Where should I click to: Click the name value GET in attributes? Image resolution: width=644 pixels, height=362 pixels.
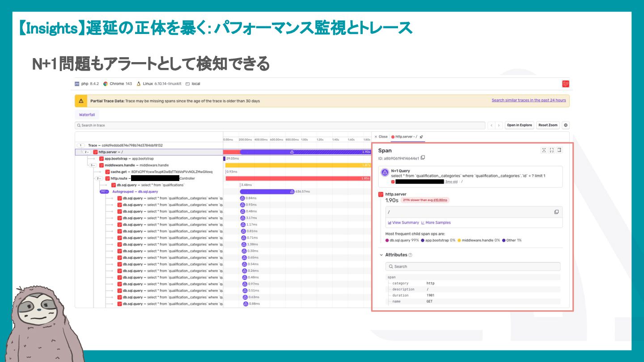(429, 301)
